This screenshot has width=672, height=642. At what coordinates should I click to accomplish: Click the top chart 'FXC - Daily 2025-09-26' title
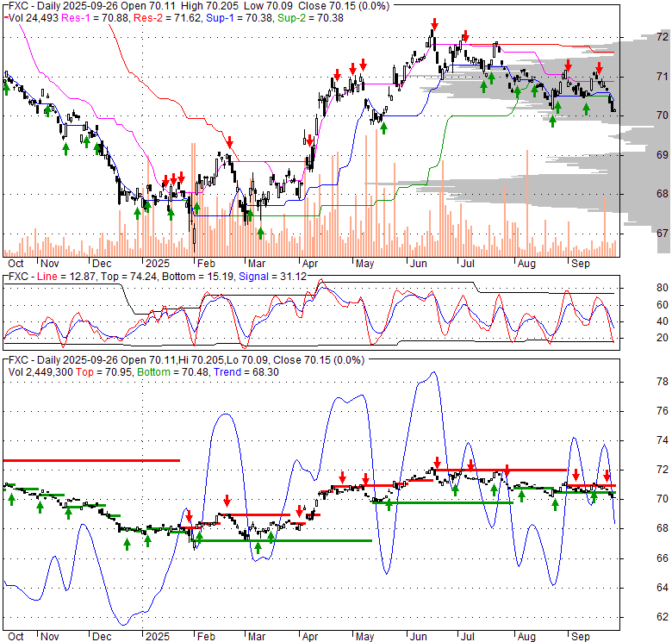tap(62, 6)
